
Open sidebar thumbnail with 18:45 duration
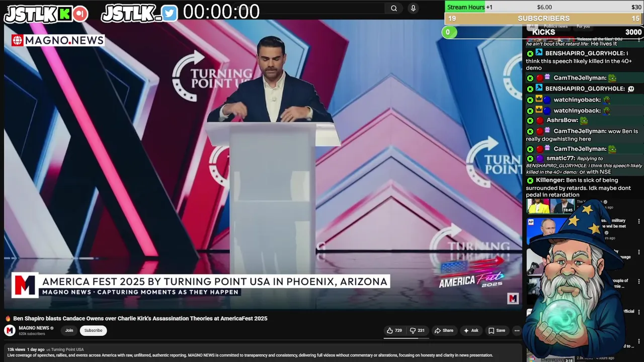click(550, 206)
